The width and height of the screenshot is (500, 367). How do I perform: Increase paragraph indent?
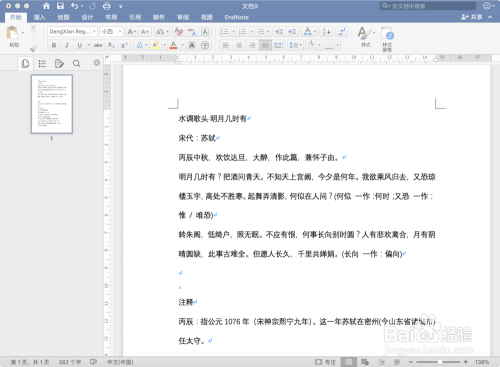tap(292, 32)
